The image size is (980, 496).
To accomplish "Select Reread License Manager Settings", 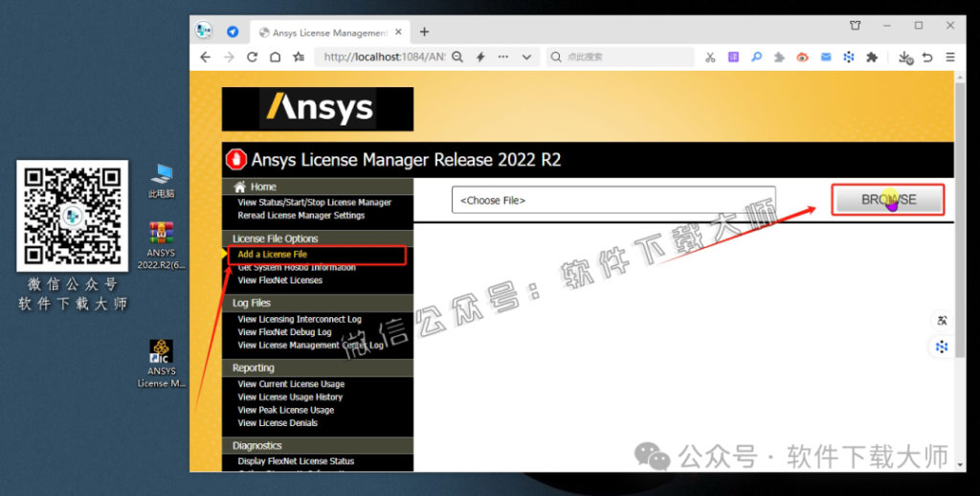I will pyautogui.click(x=301, y=215).
